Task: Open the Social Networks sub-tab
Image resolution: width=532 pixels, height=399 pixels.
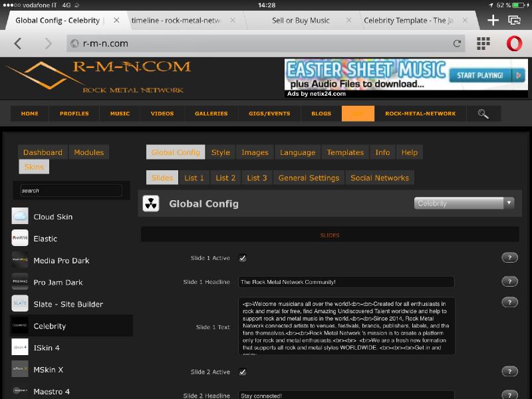Action: (380, 178)
